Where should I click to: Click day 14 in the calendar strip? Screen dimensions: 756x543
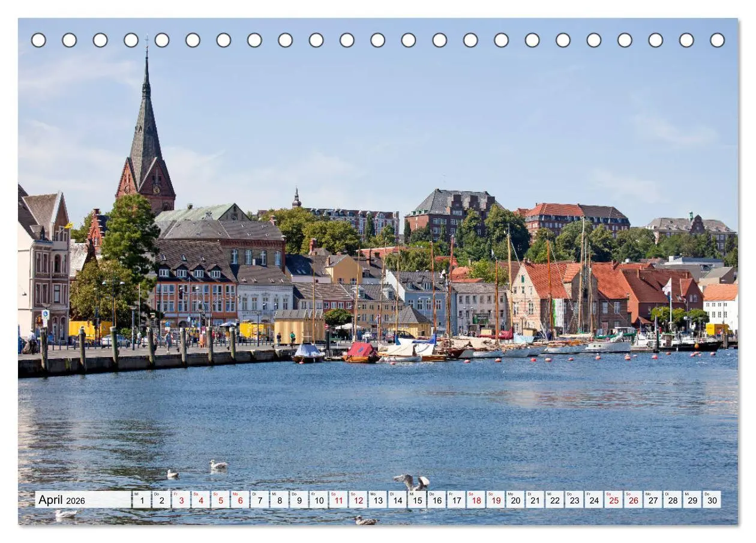397,500
